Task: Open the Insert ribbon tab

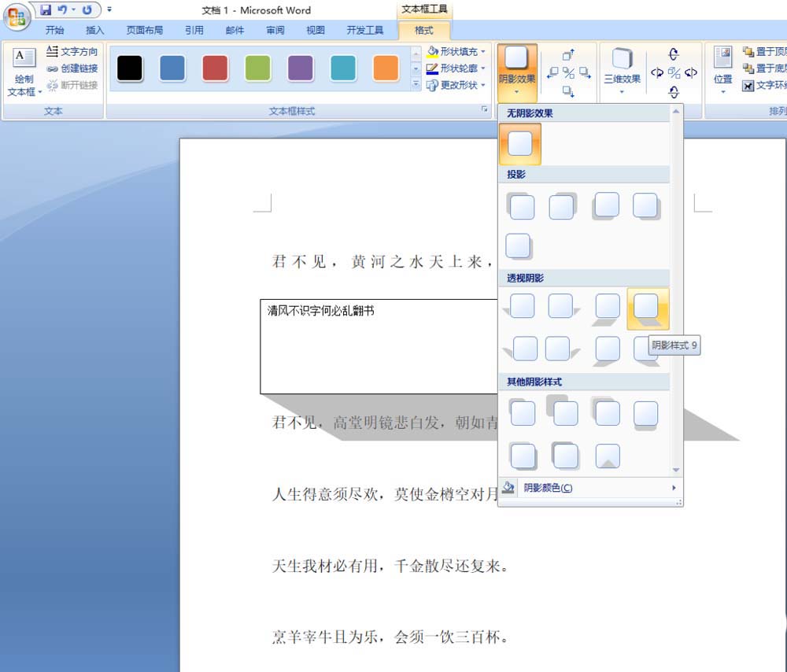Action: coord(94,30)
